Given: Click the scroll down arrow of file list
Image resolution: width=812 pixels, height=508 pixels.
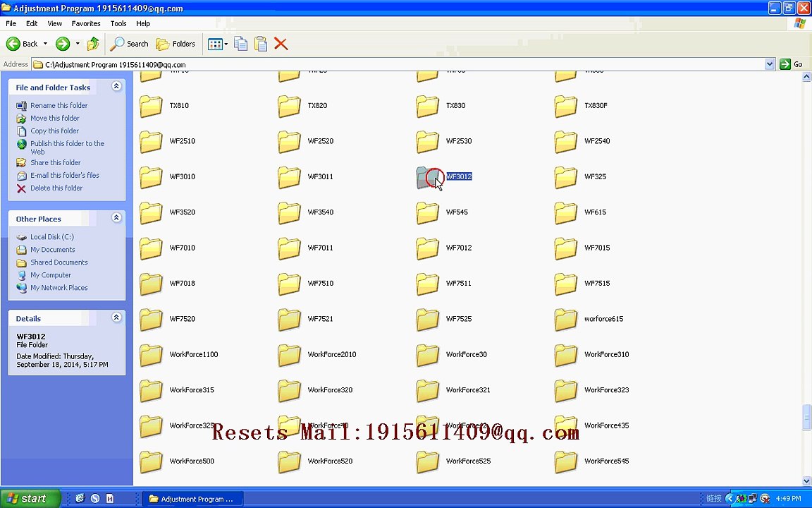Looking at the screenshot, I should (x=806, y=481).
